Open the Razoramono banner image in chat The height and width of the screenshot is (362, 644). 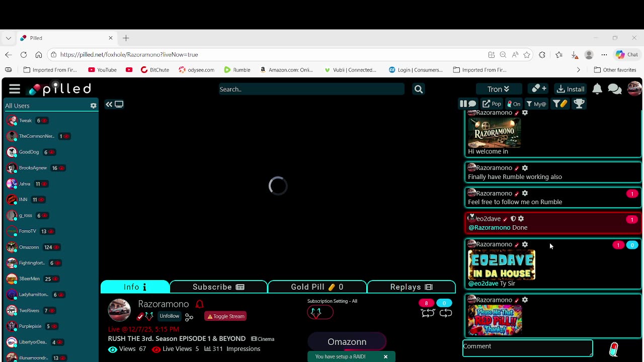point(495,133)
